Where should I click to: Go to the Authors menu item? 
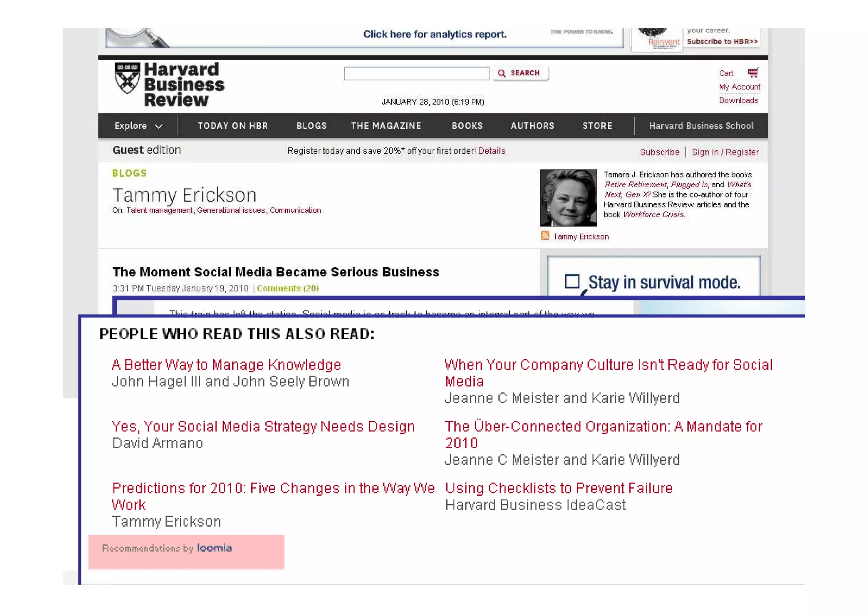coord(532,126)
